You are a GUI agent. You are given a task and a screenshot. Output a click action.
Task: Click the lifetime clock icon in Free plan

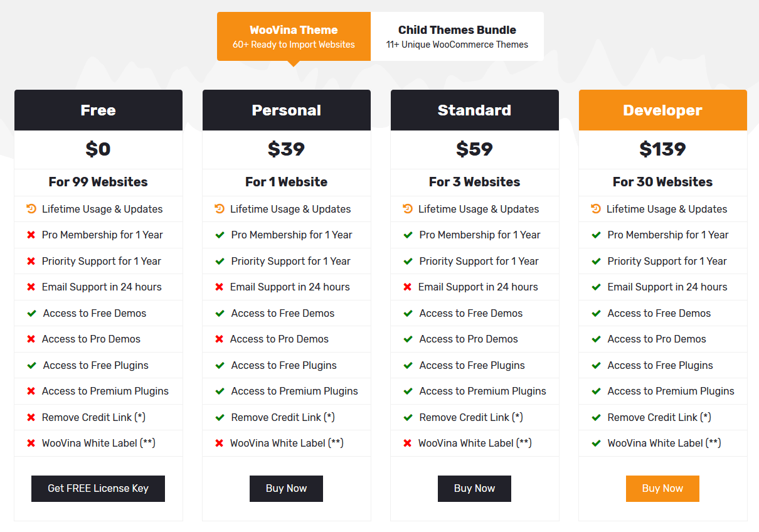click(31, 209)
